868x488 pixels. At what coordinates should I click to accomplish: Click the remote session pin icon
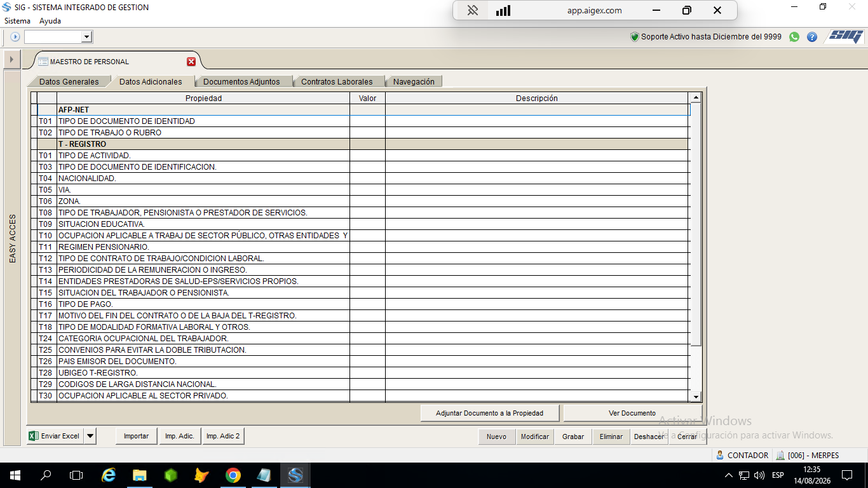[472, 10]
